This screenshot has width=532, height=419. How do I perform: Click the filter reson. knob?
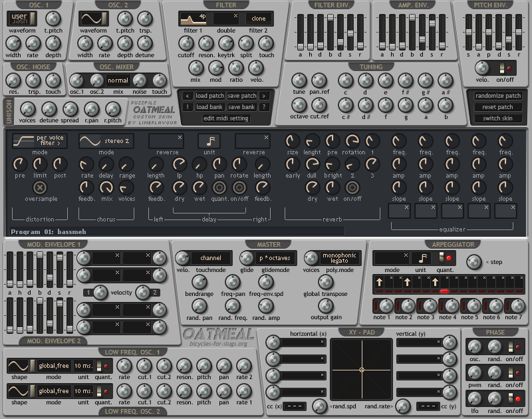tap(206, 43)
